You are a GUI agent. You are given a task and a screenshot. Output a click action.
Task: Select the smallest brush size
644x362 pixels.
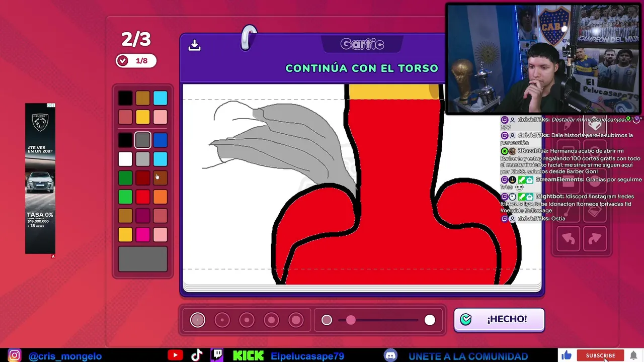click(198, 320)
